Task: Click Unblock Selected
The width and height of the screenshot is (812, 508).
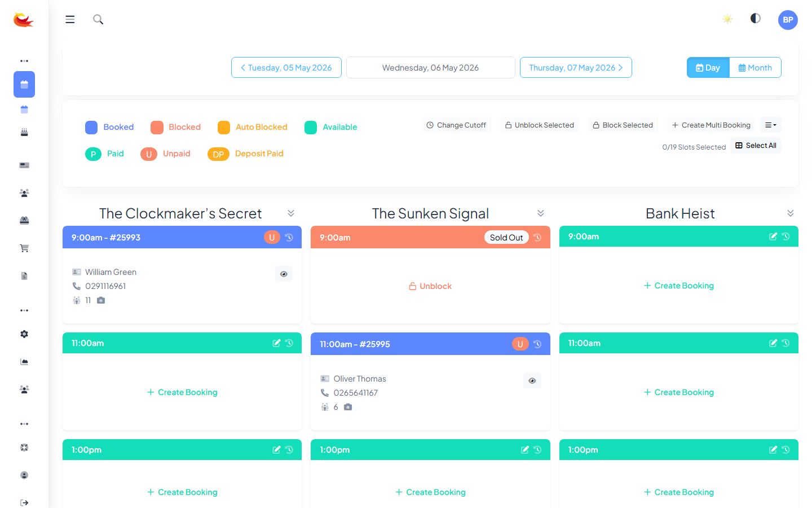Action: [x=540, y=125]
